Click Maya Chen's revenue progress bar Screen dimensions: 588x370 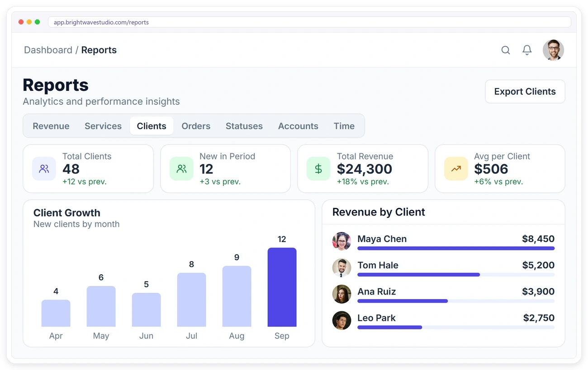pos(456,248)
